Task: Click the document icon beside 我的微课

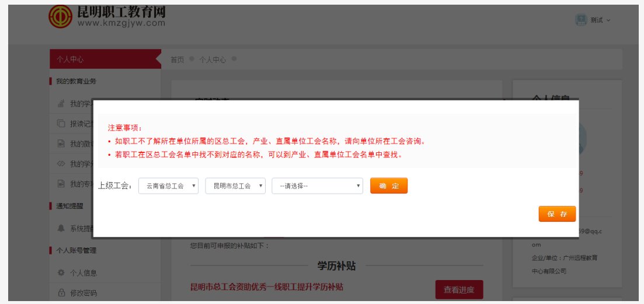Action: point(61,144)
